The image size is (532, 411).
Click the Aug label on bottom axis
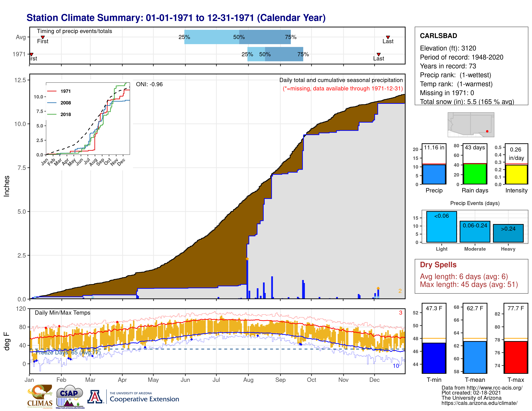click(x=248, y=380)
